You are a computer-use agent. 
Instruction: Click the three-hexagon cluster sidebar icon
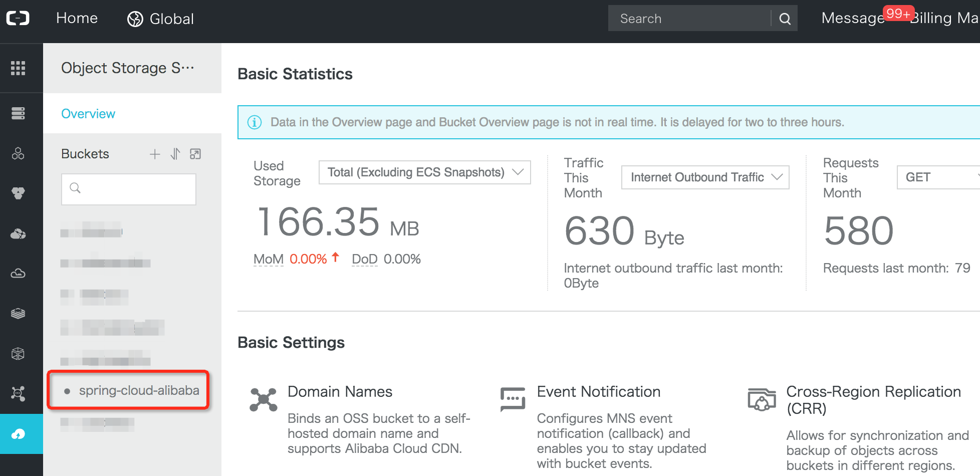(x=18, y=153)
